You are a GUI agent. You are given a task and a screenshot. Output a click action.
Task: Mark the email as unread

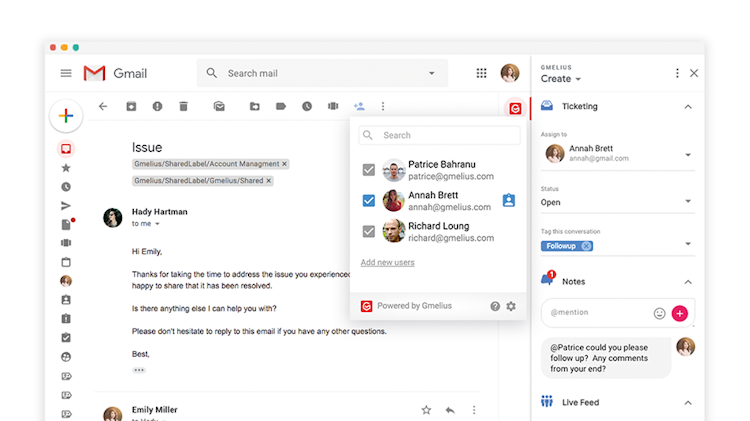tap(219, 106)
